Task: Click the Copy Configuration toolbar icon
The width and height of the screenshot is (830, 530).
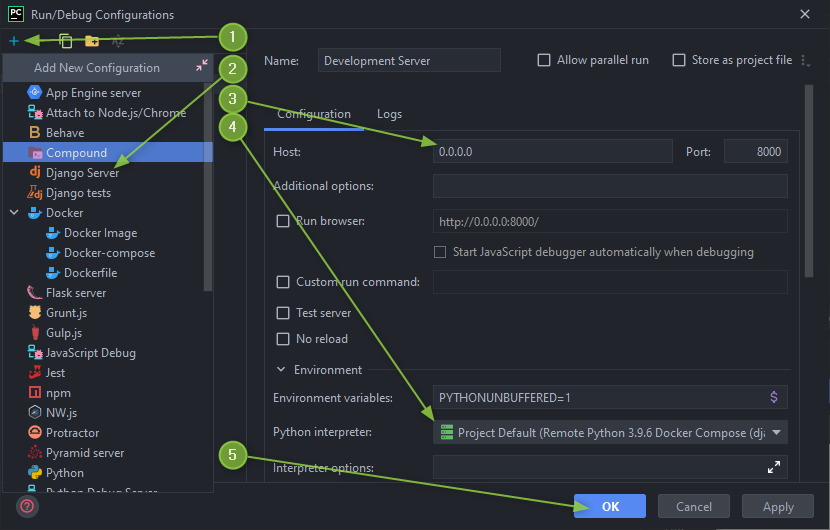Action: tap(66, 41)
